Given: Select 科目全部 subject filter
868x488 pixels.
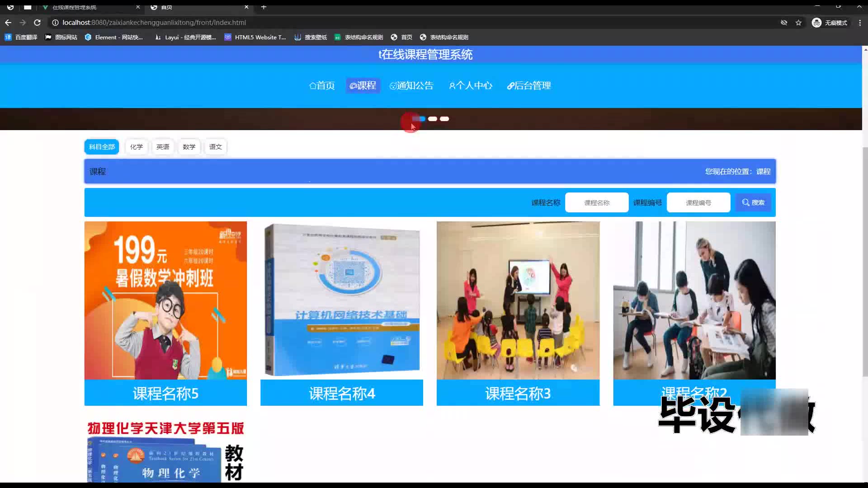Looking at the screenshot, I should coord(102,147).
